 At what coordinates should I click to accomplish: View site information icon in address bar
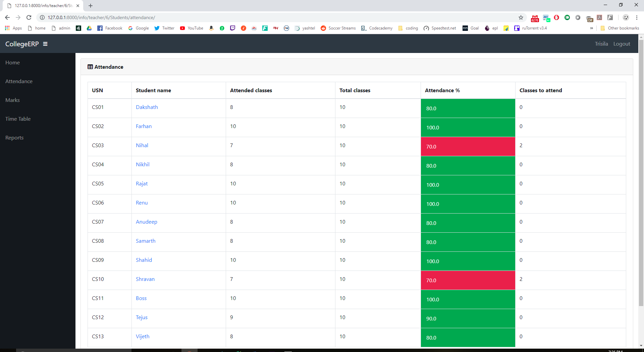(x=42, y=17)
